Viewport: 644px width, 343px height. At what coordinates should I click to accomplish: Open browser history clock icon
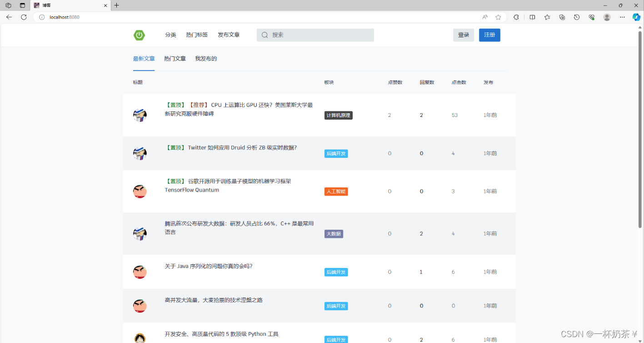(x=577, y=17)
